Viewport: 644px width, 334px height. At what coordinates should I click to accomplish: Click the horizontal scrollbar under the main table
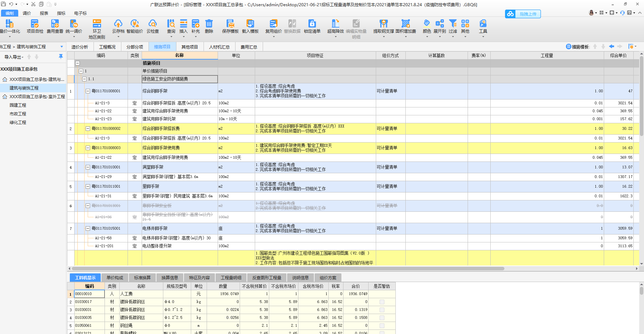(288, 269)
